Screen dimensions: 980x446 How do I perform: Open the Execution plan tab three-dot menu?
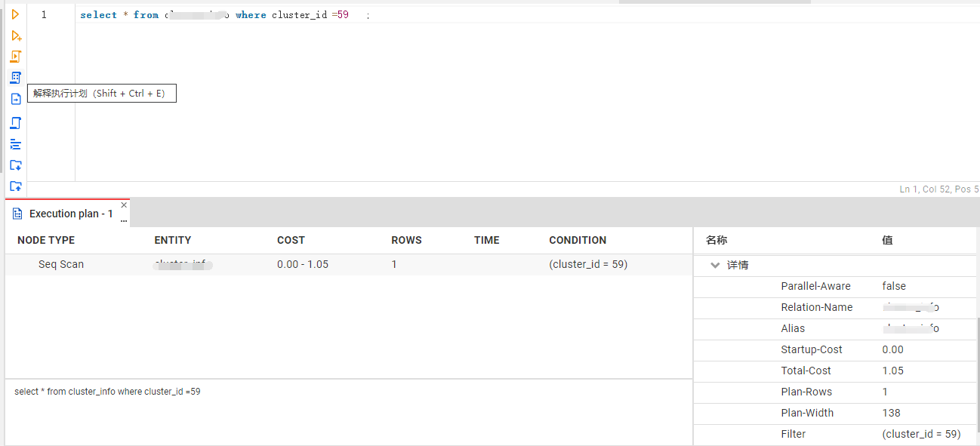[124, 220]
